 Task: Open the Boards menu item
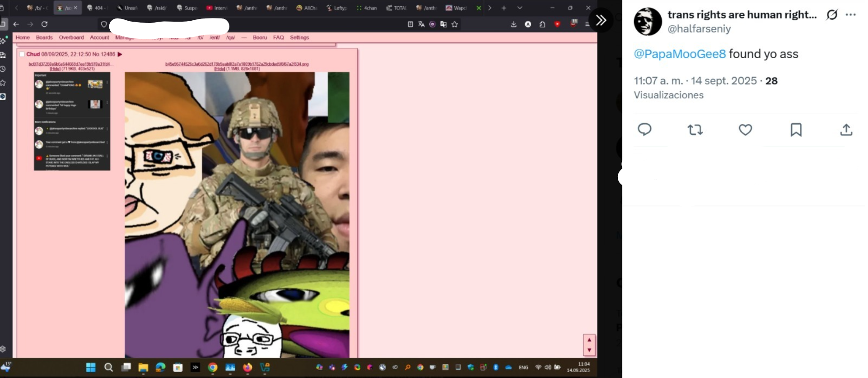[x=44, y=37]
